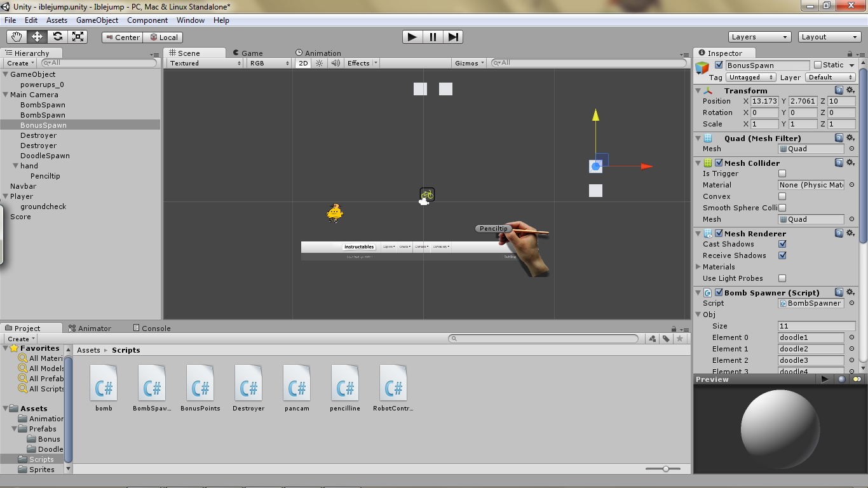Toggle scene audio speaker icon
868x488 pixels.
pyautogui.click(x=335, y=63)
